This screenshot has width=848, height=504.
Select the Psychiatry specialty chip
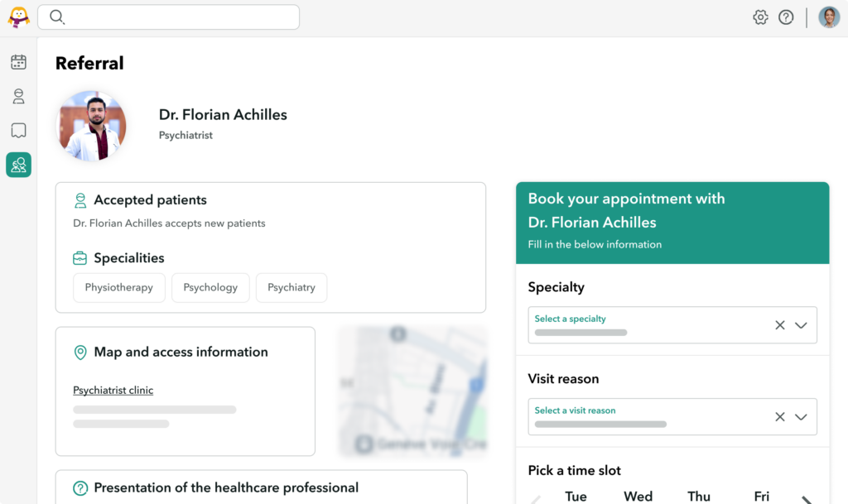point(291,287)
